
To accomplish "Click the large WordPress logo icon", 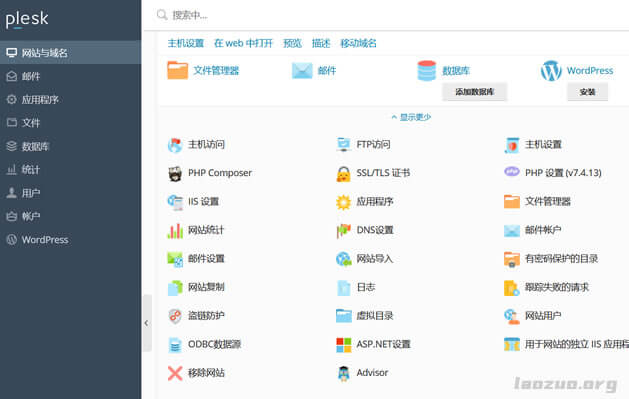I will [551, 71].
